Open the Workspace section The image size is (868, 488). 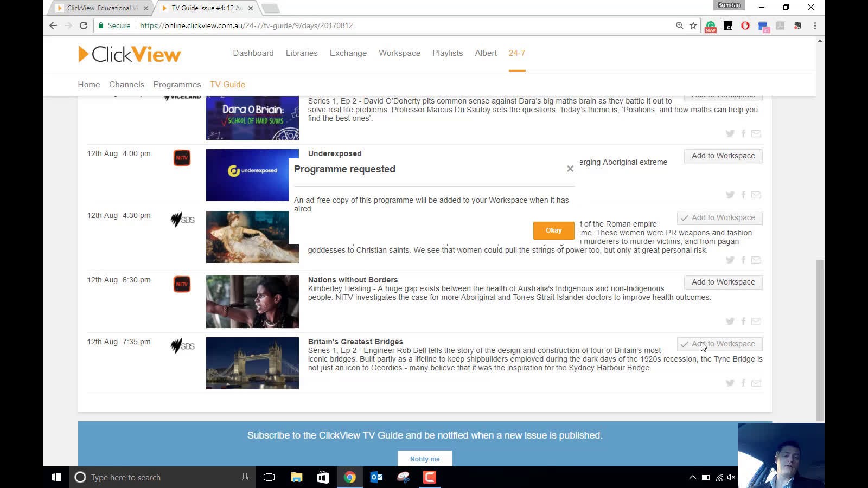pos(400,53)
